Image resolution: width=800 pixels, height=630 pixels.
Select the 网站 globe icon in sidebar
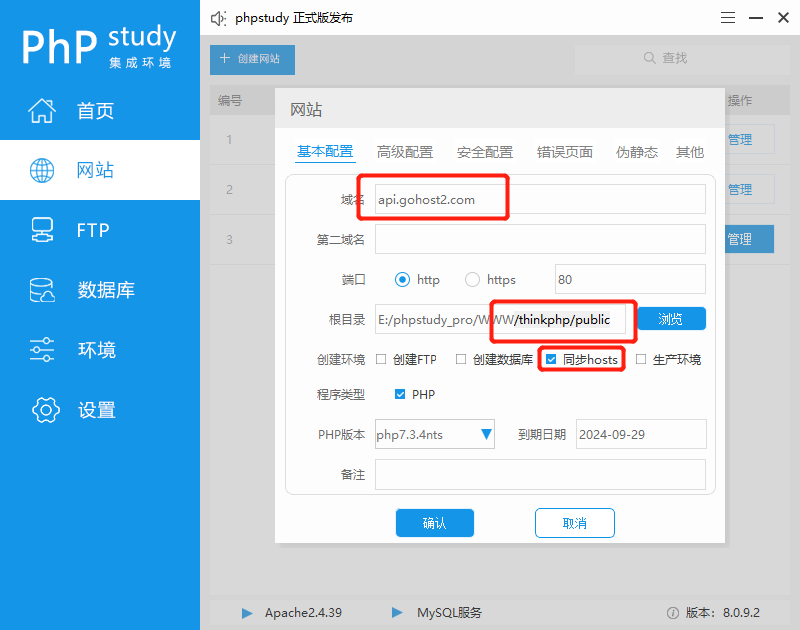(x=42, y=170)
